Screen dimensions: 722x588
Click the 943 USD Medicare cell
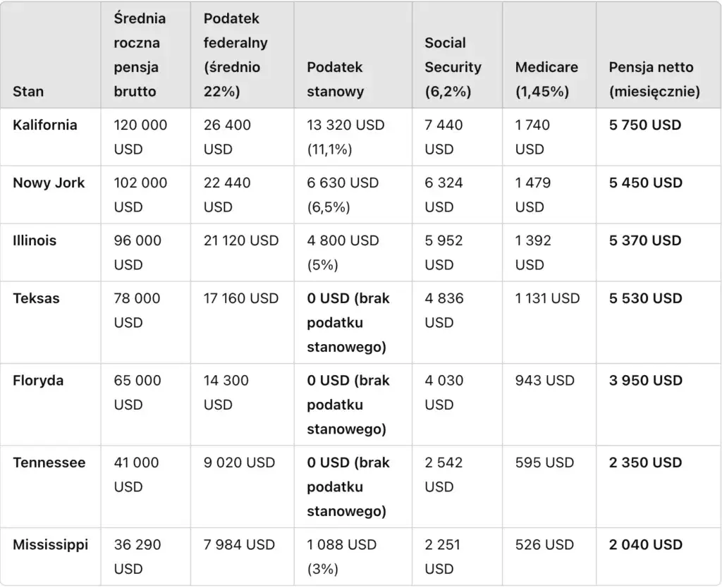pyautogui.click(x=544, y=381)
